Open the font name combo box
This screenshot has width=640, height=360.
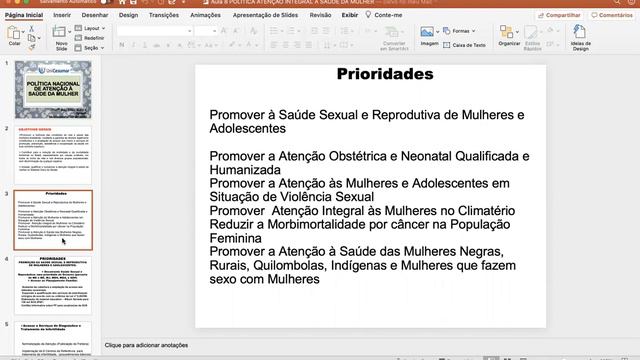click(x=155, y=31)
